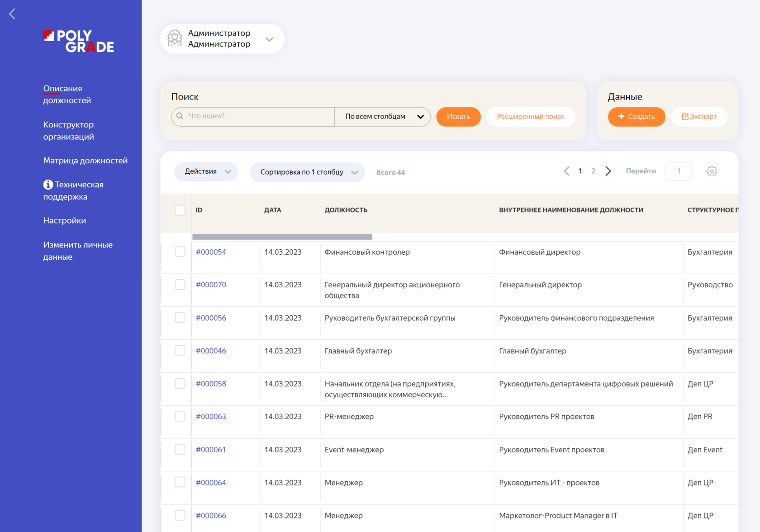Click the Экспорт button
Viewport: 760px width, 532px height.
click(699, 117)
